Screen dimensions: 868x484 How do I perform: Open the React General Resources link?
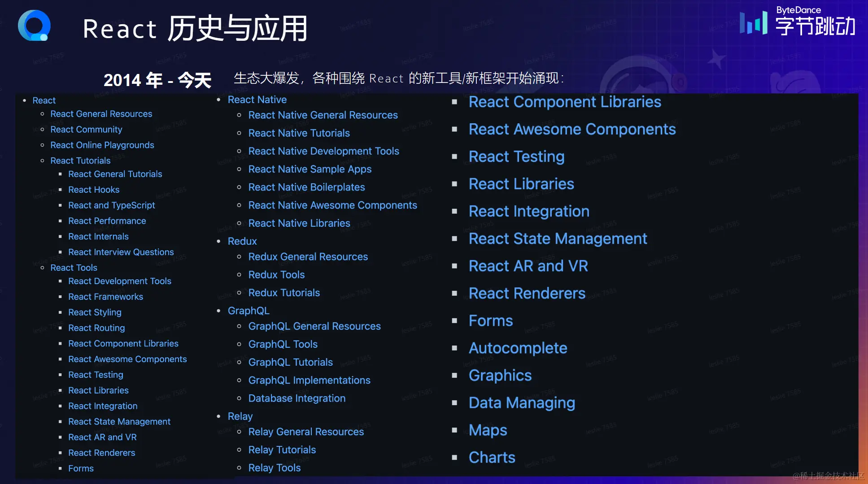101,114
